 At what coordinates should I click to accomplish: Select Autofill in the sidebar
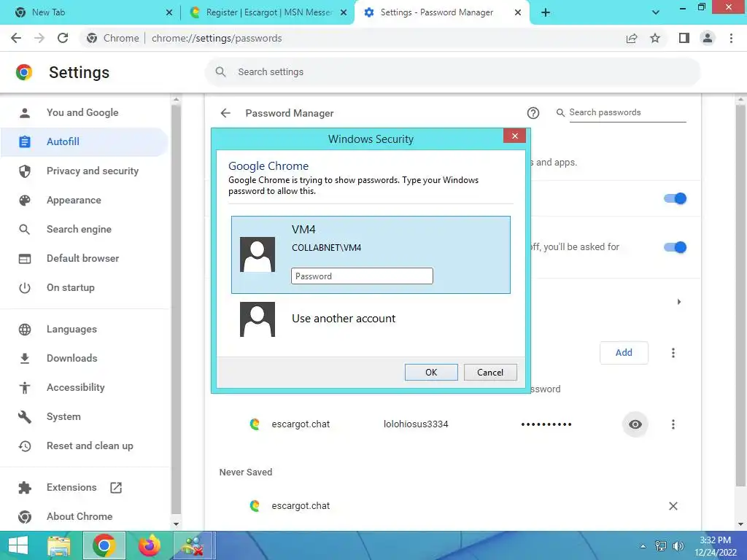click(85, 142)
